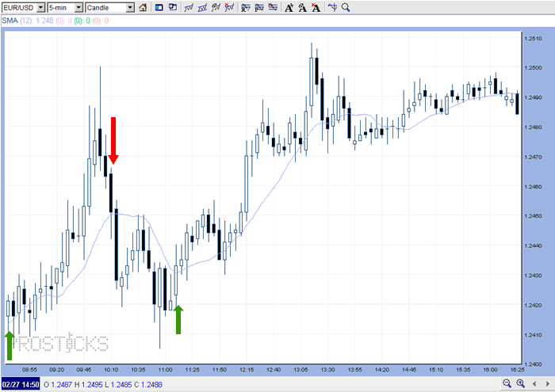The height and width of the screenshot is (392, 555).
Task: Click the 02/27 14:50 date field
Action: click(20, 385)
